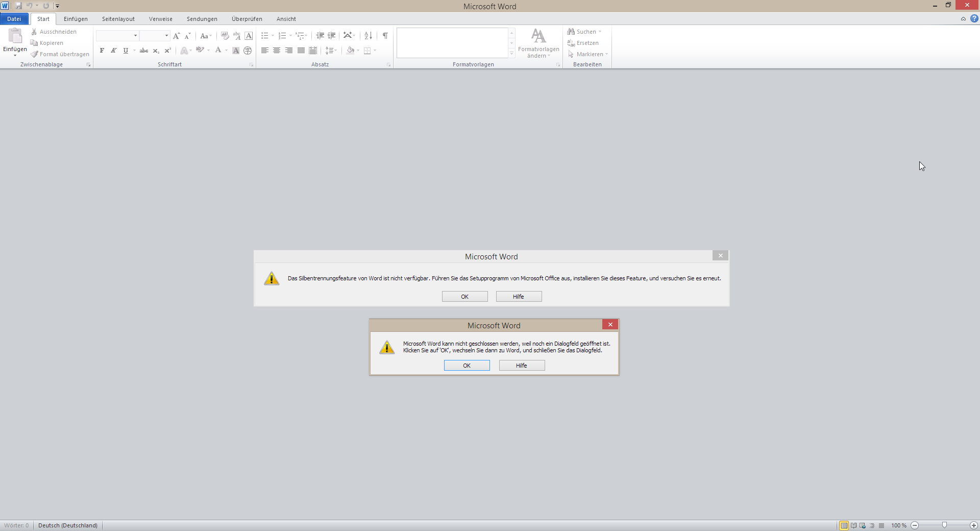The image size is (980, 531).
Task: Open the Datei menu tab
Action: point(14,19)
